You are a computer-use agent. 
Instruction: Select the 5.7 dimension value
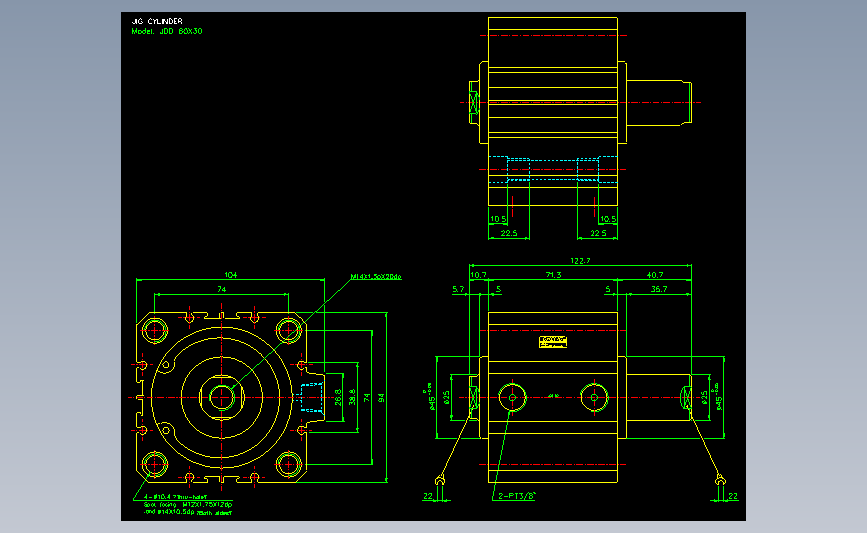coord(458,289)
